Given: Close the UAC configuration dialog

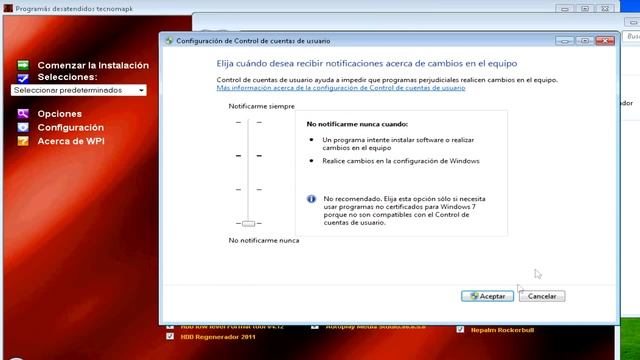Looking at the screenshot, I should click(605, 41).
